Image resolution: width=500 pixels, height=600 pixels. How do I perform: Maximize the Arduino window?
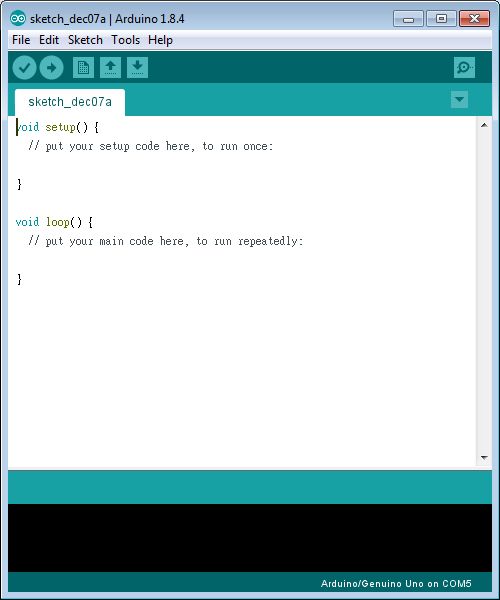441,18
